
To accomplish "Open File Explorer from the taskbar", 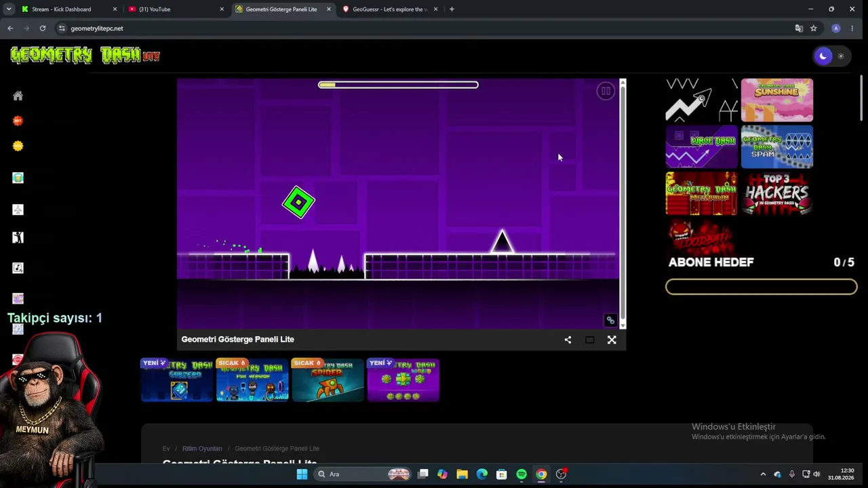I will [462, 474].
